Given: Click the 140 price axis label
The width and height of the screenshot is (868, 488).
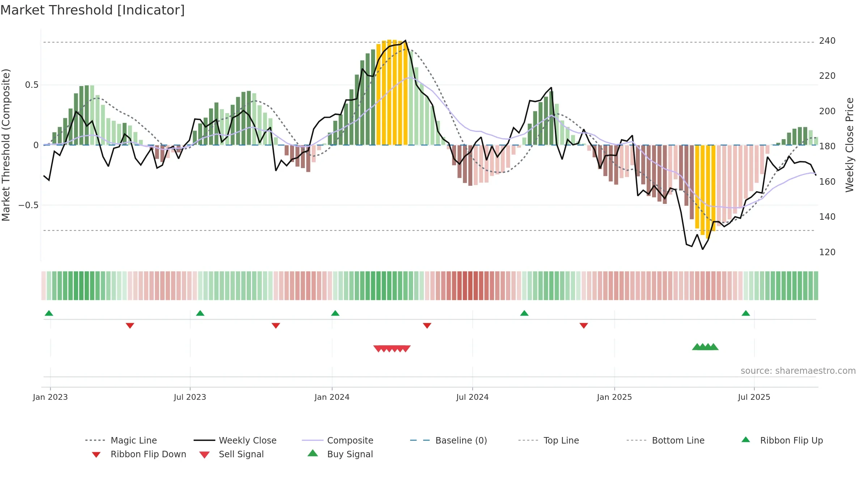Looking at the screenshot, I should (827, 217).
